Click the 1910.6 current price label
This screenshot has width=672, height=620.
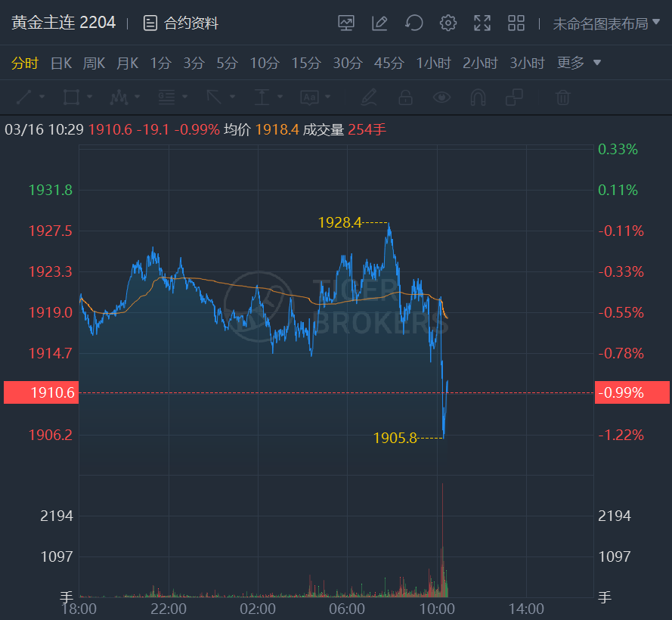coord(42,392)
